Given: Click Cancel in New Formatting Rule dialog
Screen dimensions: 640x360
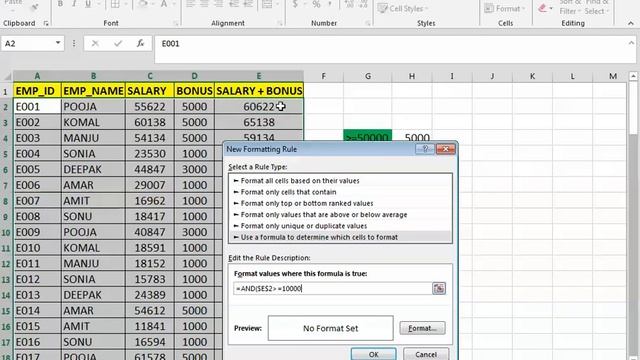Looking at the screenshot, I should (426, 354).
